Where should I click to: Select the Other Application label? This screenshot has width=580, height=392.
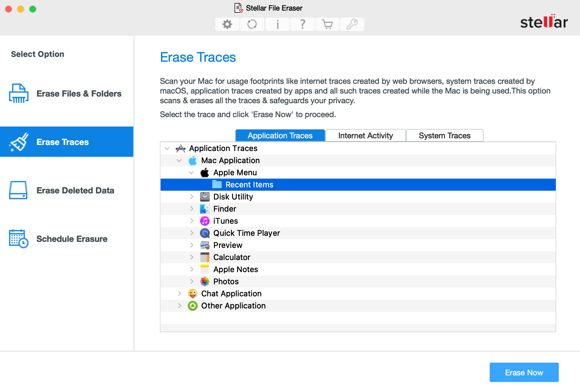(x=233, y=306)
